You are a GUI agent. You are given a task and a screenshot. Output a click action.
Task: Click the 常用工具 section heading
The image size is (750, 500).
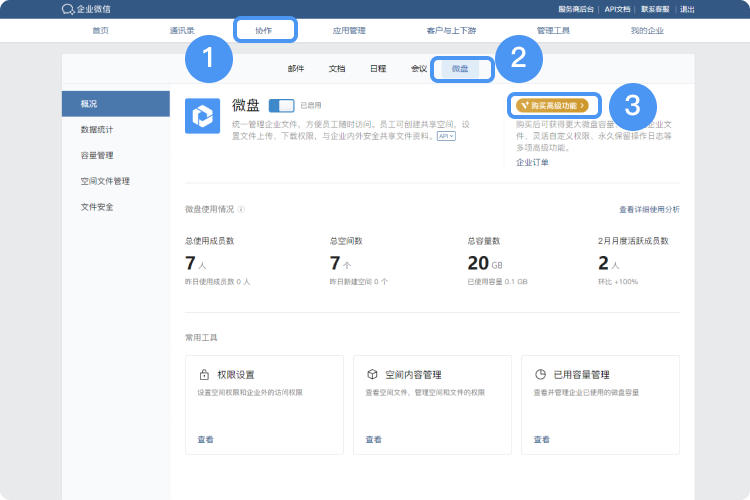pos(201,338)
